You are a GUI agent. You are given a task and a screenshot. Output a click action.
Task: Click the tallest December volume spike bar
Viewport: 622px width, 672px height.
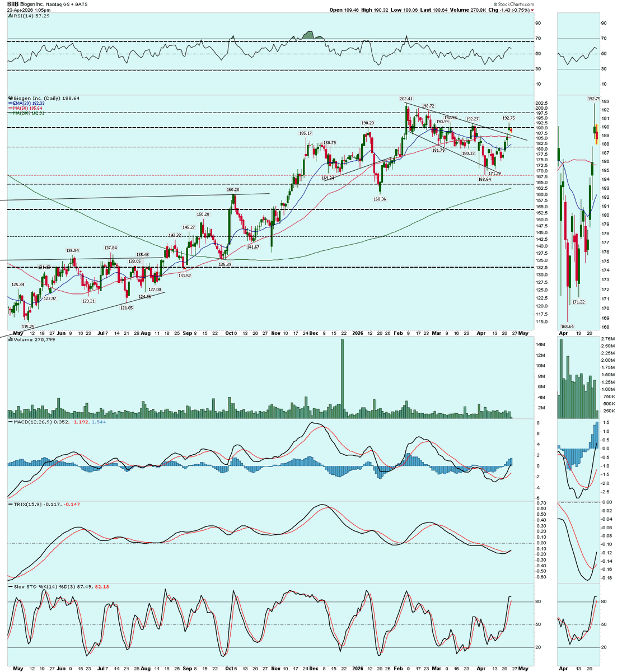[x=342, y=379]
